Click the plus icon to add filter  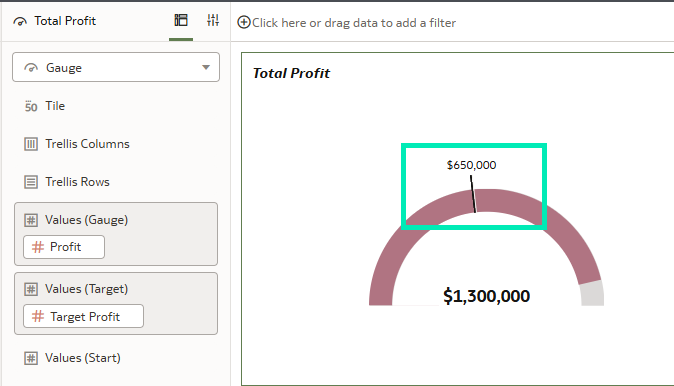pyautogui.click(x=244, y=22)
